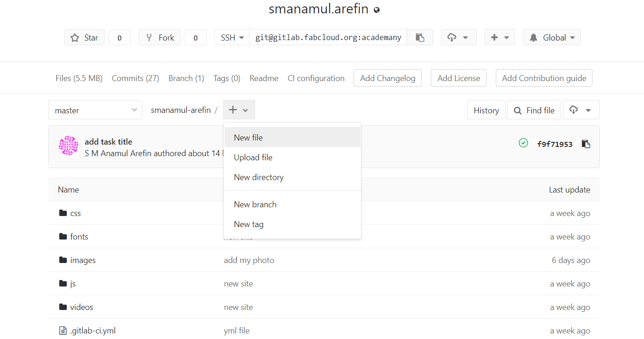The image size is (644, 339).
Task: Click the green pipeline passed status icon
Action: click(523, 143)
